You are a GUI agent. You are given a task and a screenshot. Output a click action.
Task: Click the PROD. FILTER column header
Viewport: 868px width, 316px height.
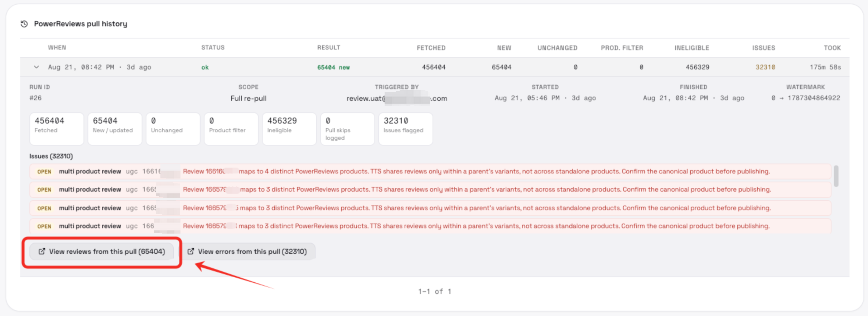pyautogui.click(x=622, y=48)
